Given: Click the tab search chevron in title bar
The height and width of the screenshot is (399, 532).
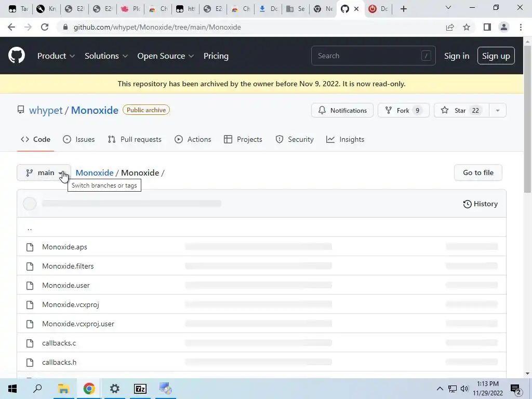Looking at the screenshot, I should pos(448,7).
